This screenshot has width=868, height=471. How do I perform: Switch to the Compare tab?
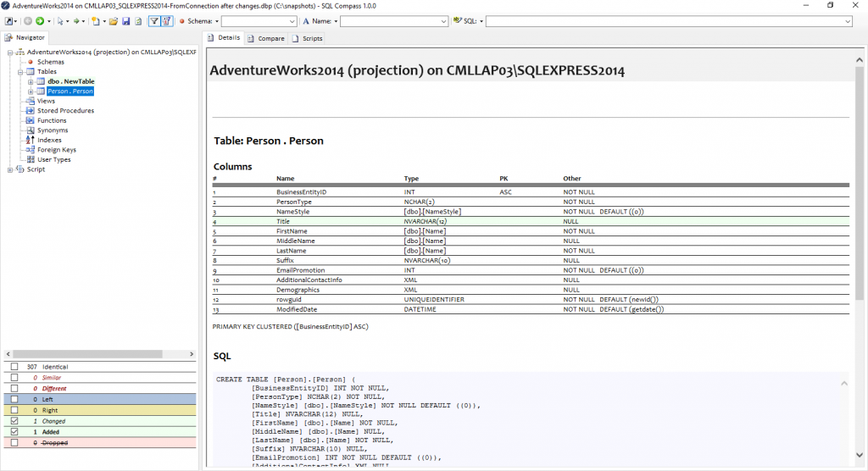tap(266, 38)
